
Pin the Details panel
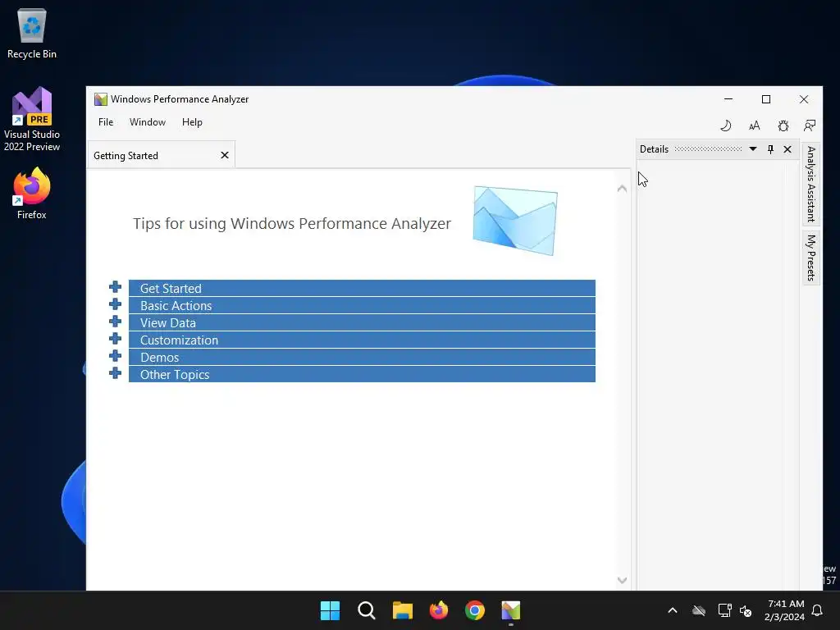tap(770, 149)
